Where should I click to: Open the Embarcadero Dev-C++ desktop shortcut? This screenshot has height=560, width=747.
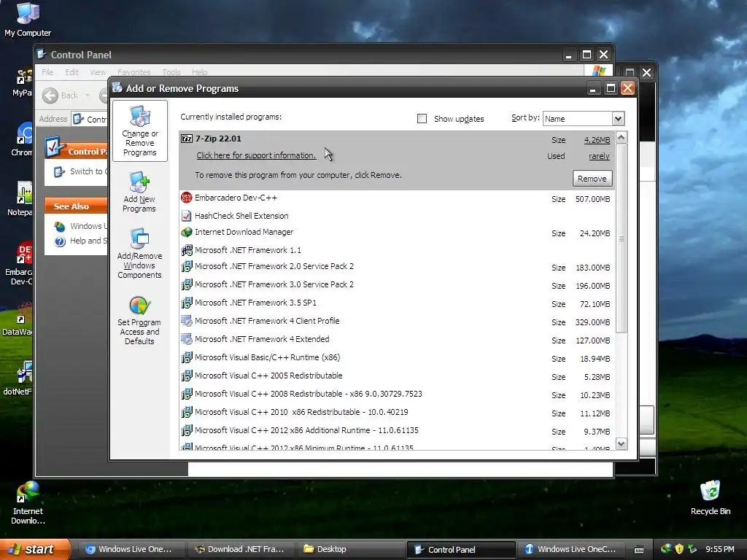[x=18, y=264]
